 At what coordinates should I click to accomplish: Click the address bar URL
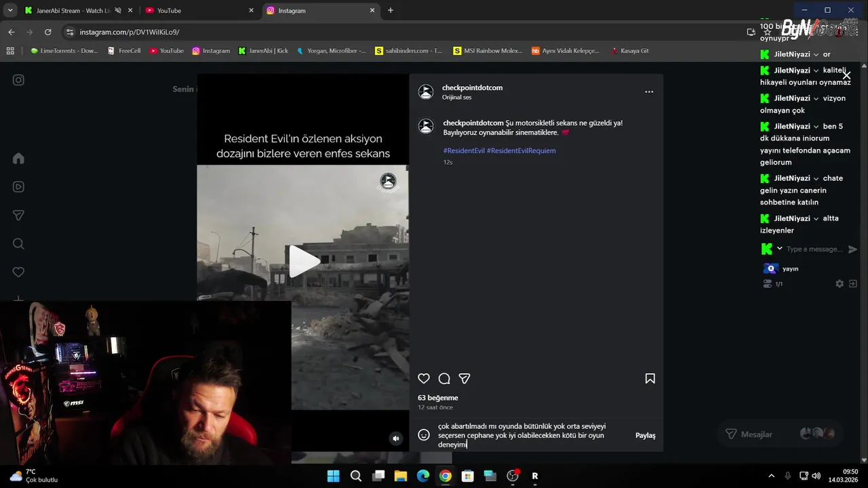(130, 32)
